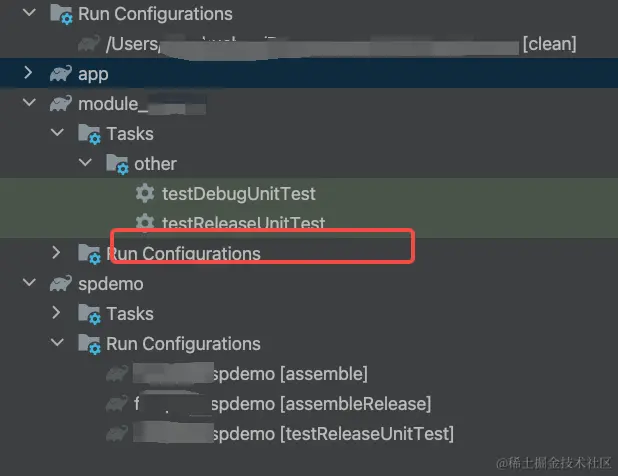Click the gear icon beside testDebugUnitTest
618x476 pixels.
[x=145, y=193]
